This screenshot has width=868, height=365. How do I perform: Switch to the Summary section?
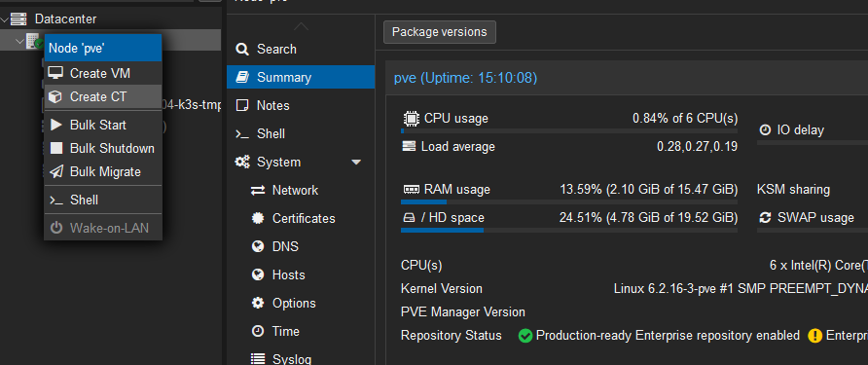301,77
